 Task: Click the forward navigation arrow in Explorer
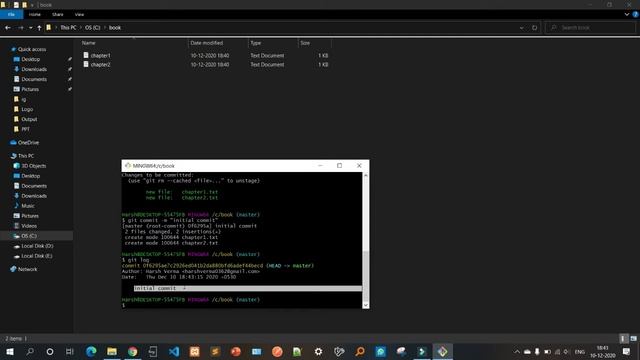click(x=21, y=28)
